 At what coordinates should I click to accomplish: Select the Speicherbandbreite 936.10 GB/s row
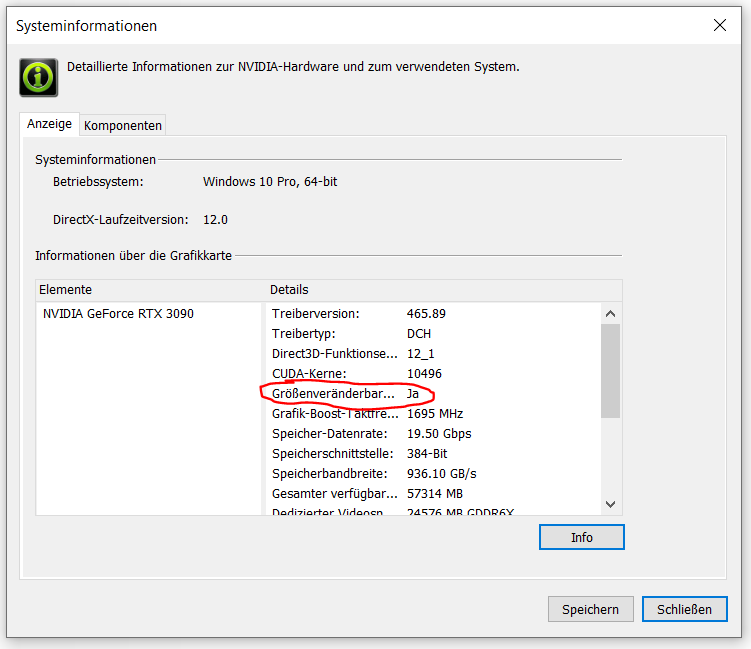coord(433,474)
